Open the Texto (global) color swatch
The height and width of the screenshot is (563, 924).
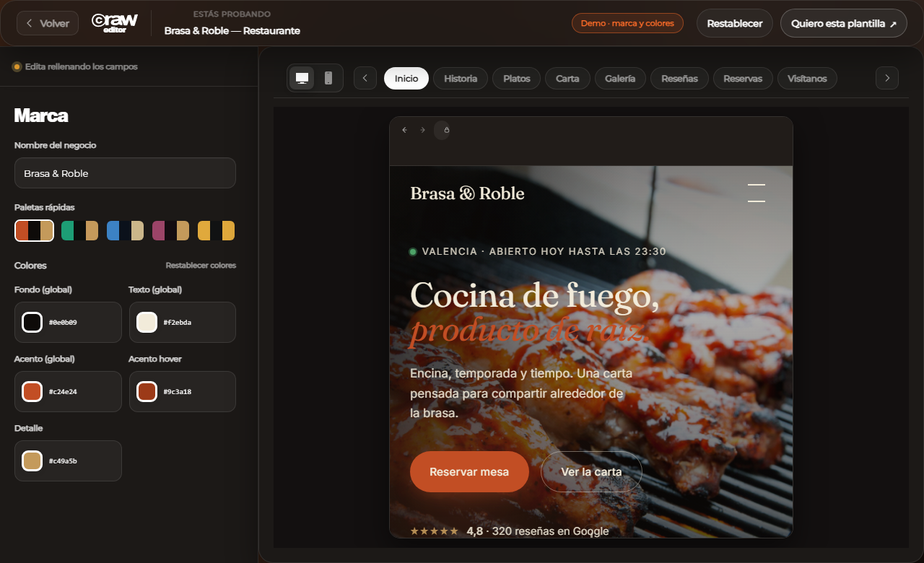(x=147, y=322)
